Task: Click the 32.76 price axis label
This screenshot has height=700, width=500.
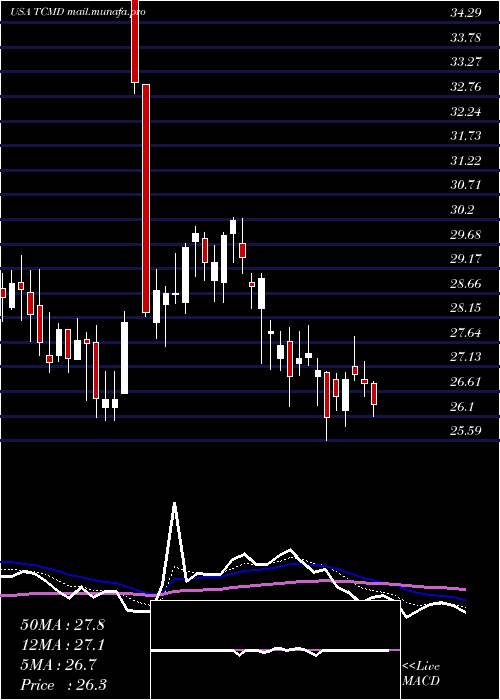Action: 466,86
